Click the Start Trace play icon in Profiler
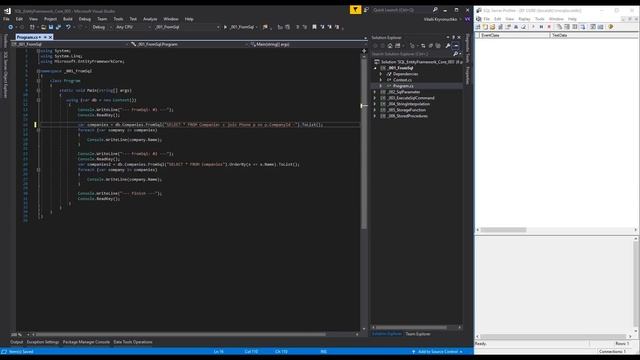 pos(533,27)
